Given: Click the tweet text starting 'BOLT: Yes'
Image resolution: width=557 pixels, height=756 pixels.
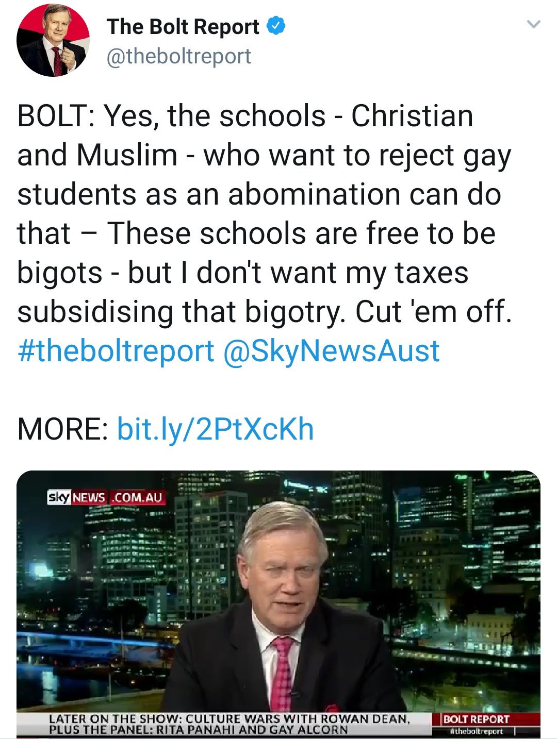Looking at the screenshot, I should click(x=265, y=214).
